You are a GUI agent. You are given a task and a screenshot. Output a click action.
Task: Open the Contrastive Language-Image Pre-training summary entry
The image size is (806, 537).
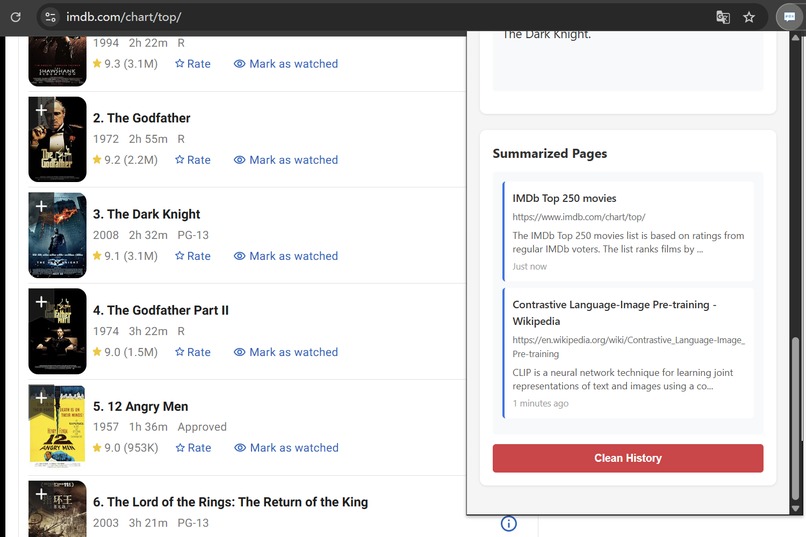pyautogui.click(x=628, y=353)
